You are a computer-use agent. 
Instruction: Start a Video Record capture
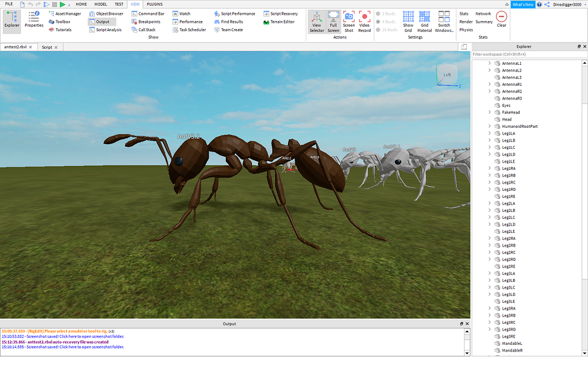[364, 22]
